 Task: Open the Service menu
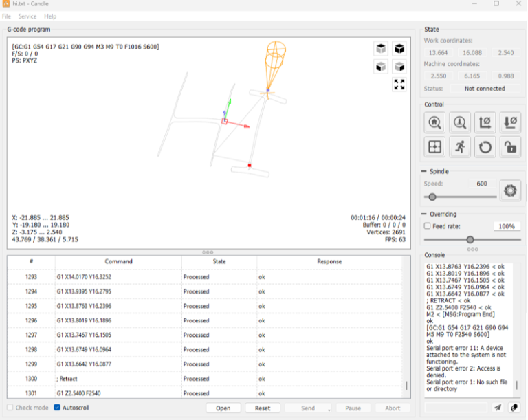pos(27,16)
